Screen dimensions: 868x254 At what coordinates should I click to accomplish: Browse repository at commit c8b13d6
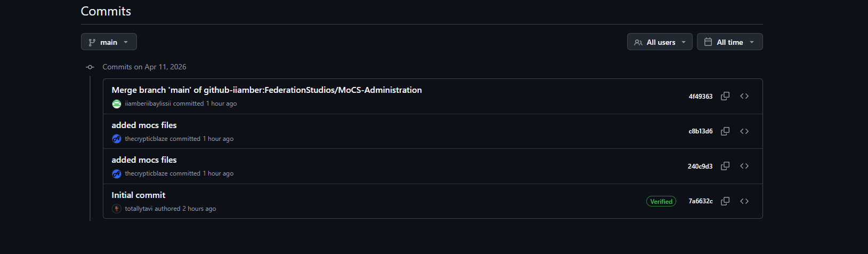[744, 131]
